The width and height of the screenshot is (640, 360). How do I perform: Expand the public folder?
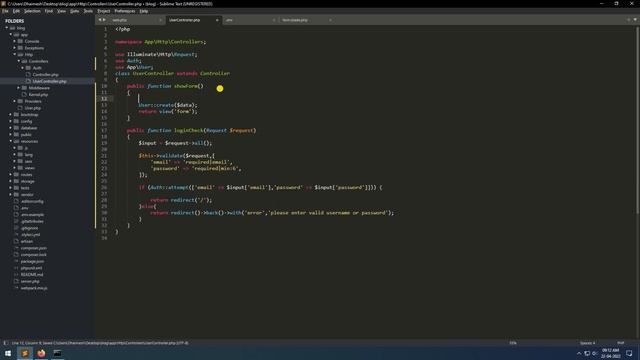coord(11,134)
